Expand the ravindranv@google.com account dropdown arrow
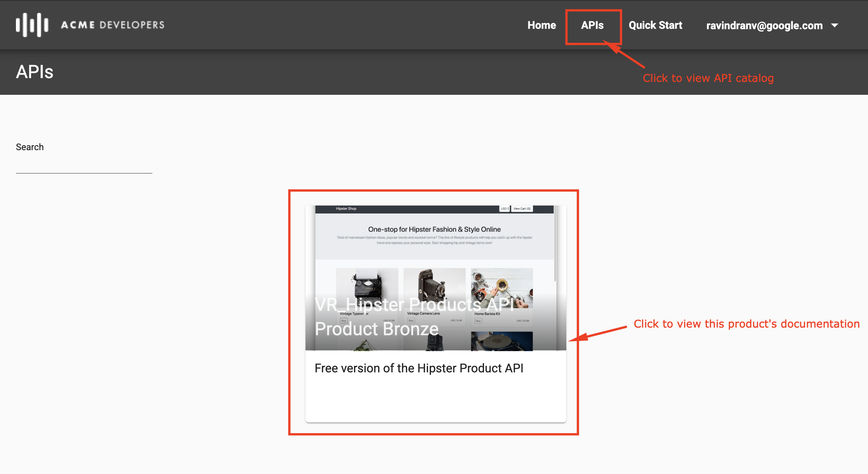 pos(835,25)
